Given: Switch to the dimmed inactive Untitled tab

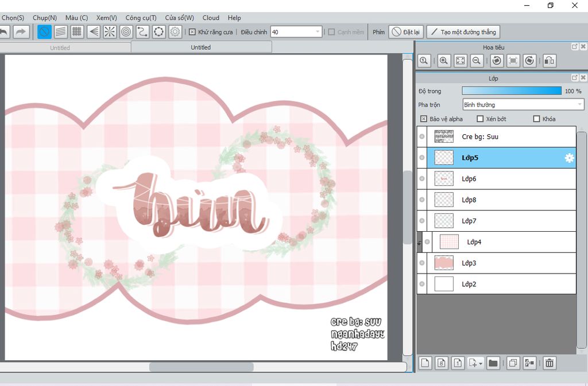Looking at the screenshot, I should tap(64, 48).
